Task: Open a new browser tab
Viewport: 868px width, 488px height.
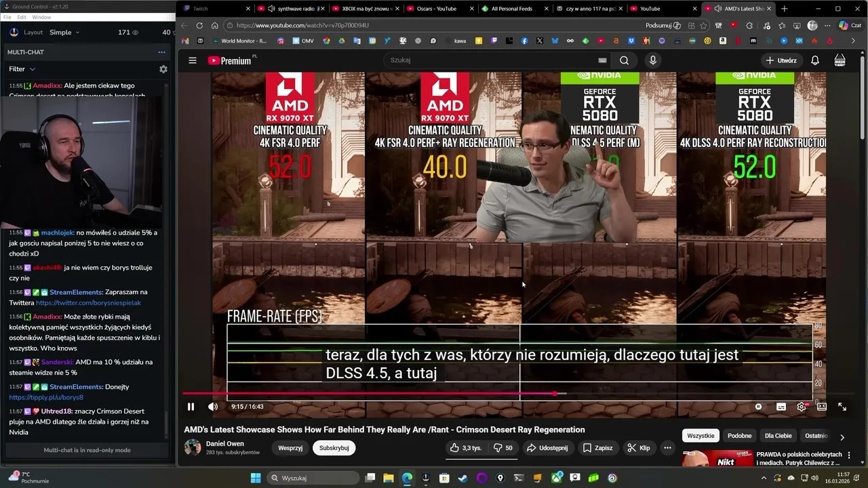Action: tap(785, 9)
